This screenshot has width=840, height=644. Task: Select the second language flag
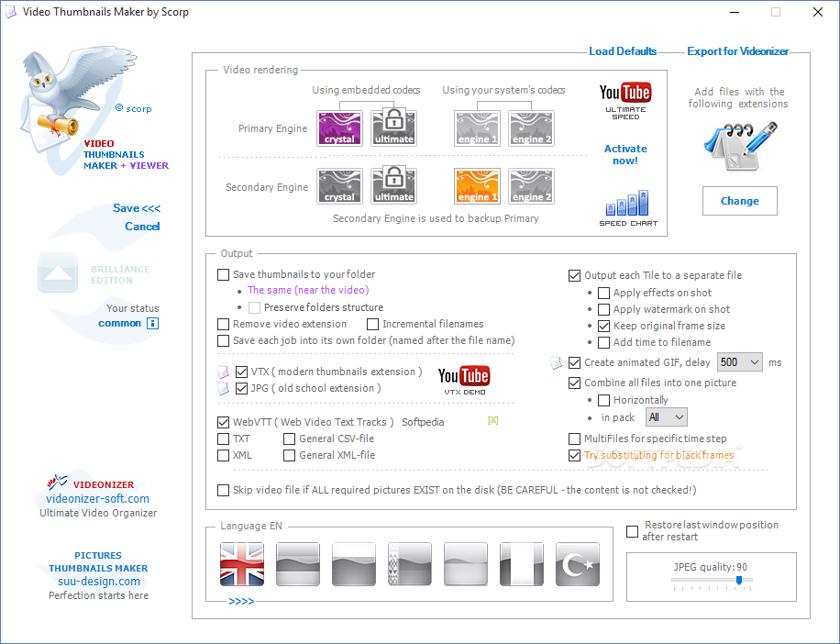tap(298, 563)
